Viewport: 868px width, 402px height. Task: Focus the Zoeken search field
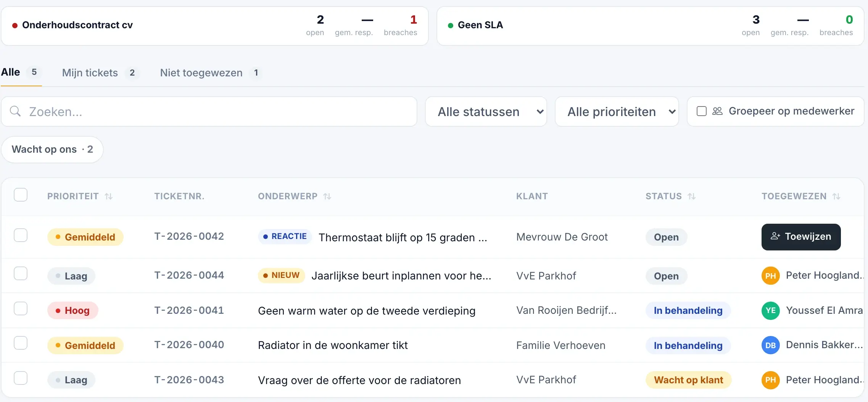click(x=209, y=111)
